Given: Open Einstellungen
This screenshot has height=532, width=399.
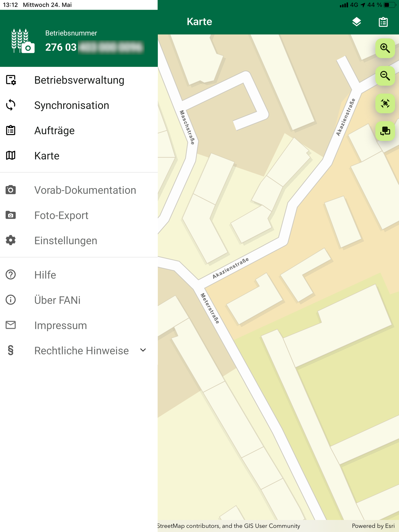Looking at the screenshot, I should (x=79, y=241).
